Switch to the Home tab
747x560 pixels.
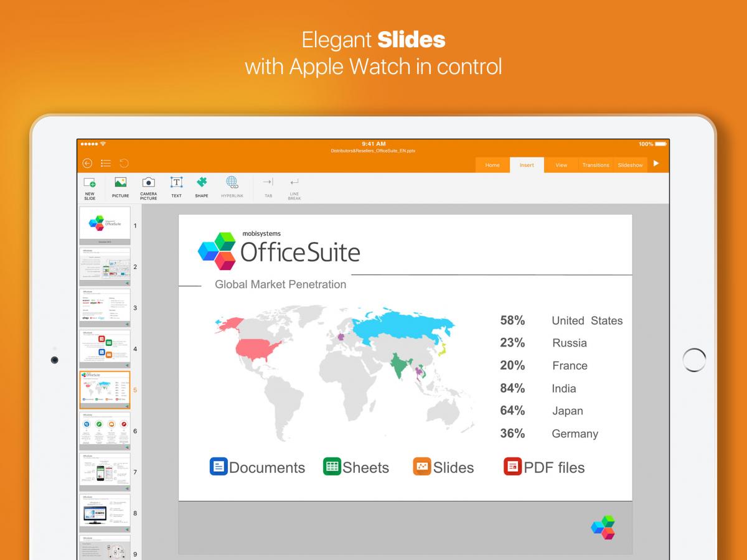point(492,165)
